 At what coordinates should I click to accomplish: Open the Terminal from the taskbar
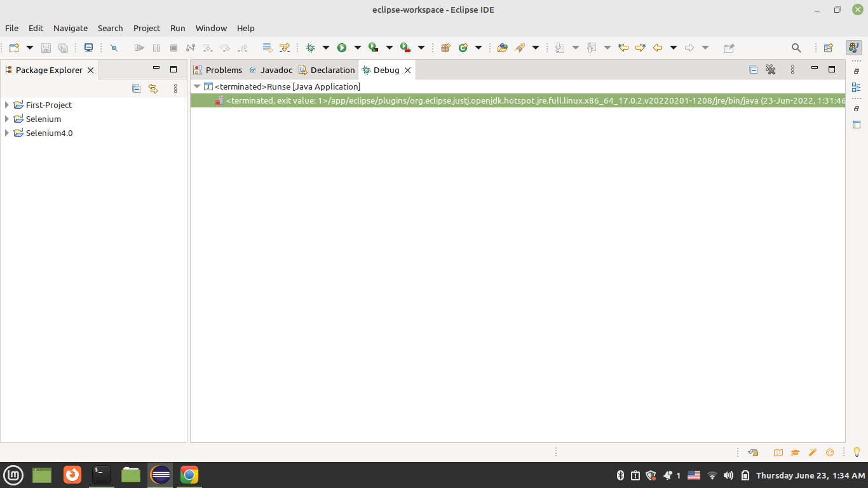[x=102, y=475]
